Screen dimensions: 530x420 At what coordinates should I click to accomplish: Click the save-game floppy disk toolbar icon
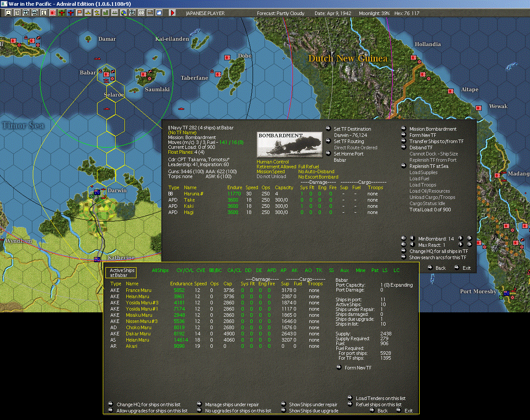[8, 13]
